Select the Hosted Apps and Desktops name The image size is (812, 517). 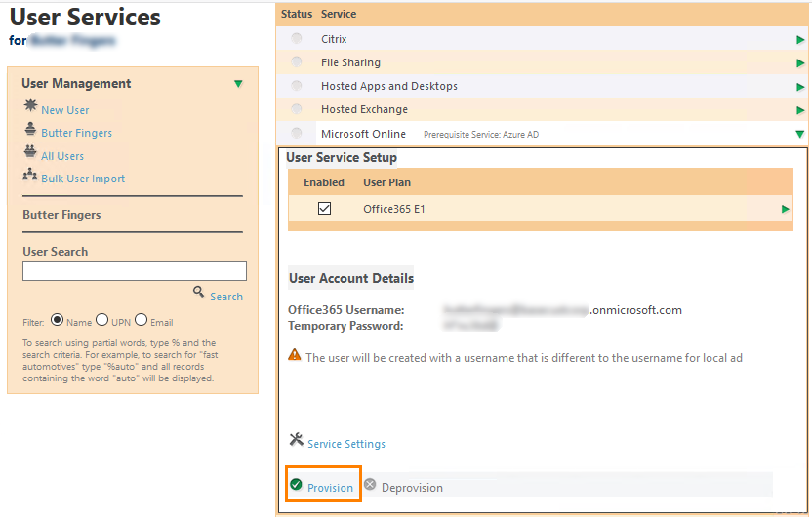(x=389, y=86)
